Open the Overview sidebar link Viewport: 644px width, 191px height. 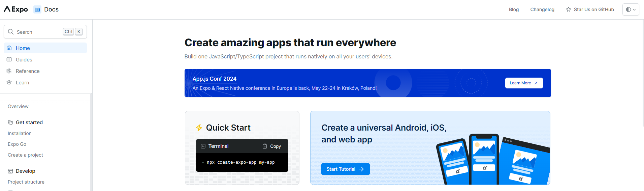[x=18, y=106]
